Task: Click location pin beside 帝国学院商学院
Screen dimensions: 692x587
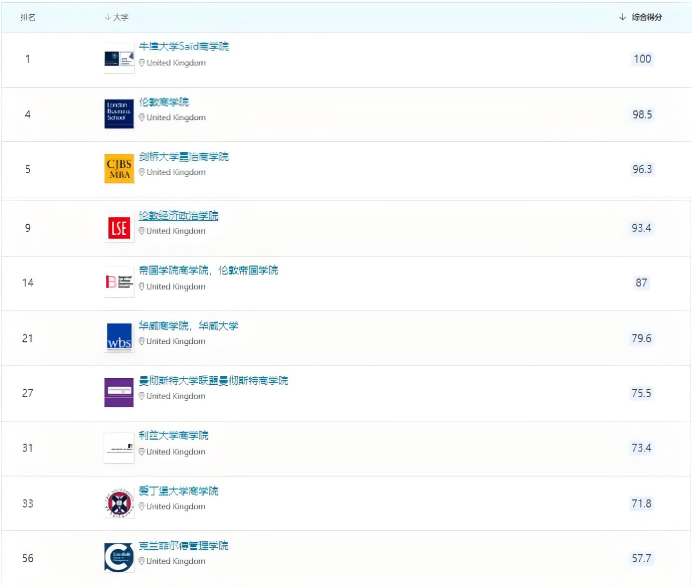Action: [x=142, y=286]
